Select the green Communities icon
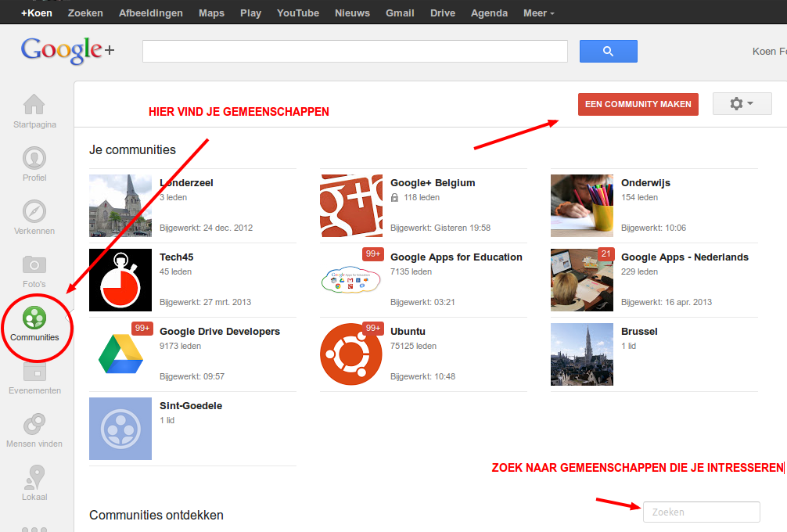The height and width of the screenshot is (532, 787). [34, 318]
